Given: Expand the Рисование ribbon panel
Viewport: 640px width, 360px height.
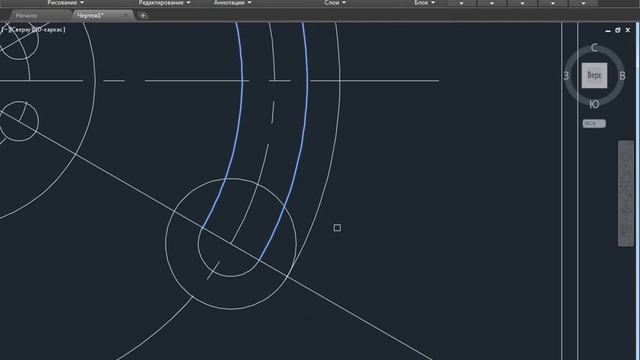Looking at the screenshot, I should click(x=65, y=2).
